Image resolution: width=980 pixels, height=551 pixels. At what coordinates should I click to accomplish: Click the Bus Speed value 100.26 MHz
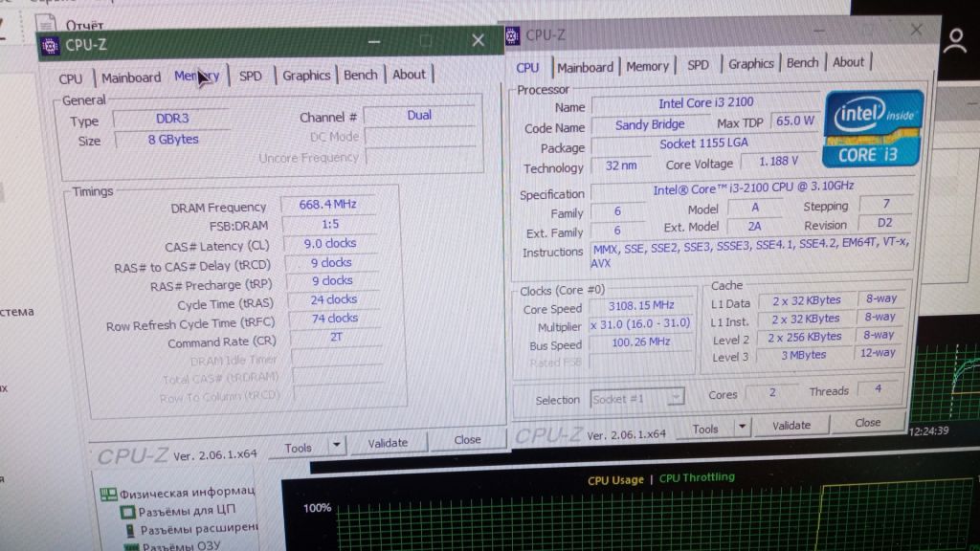640,342
